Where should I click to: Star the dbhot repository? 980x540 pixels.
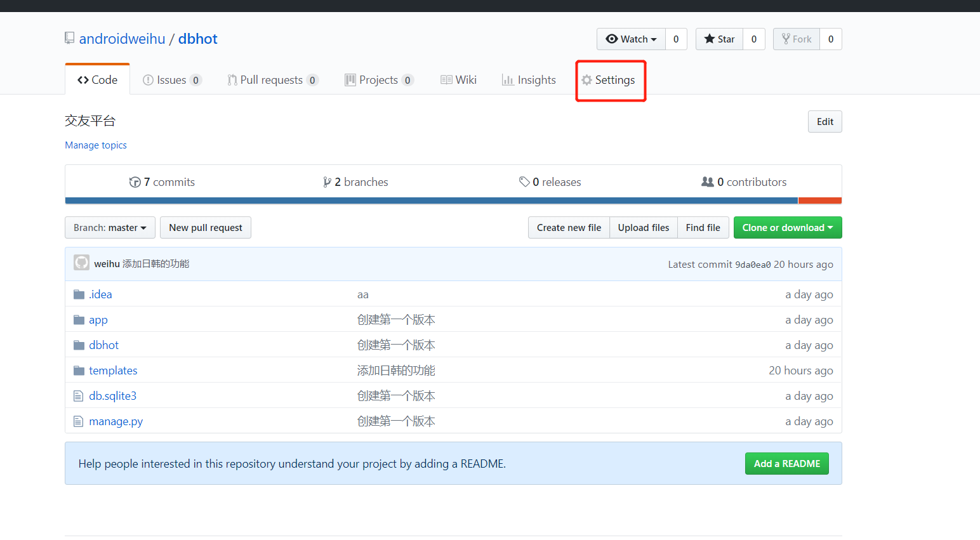click(x=720, y=39)
